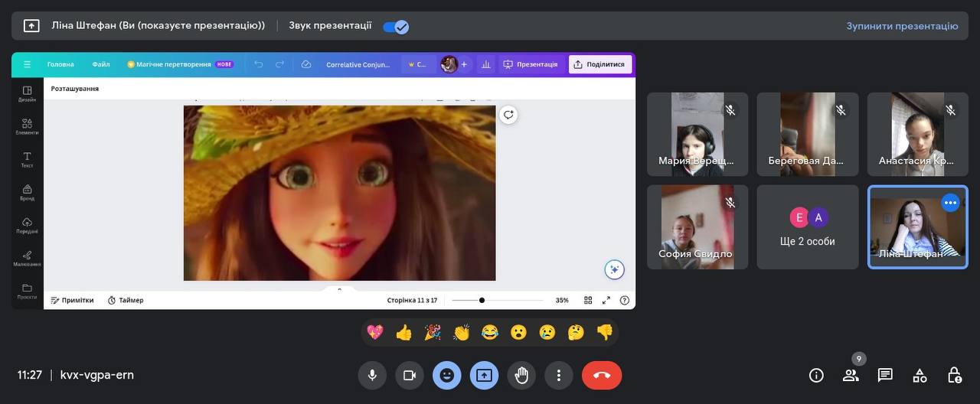The height and width of the screenshot is (404, 980).
Task: Adjust the Canva zoom slider
Action: 482,300
